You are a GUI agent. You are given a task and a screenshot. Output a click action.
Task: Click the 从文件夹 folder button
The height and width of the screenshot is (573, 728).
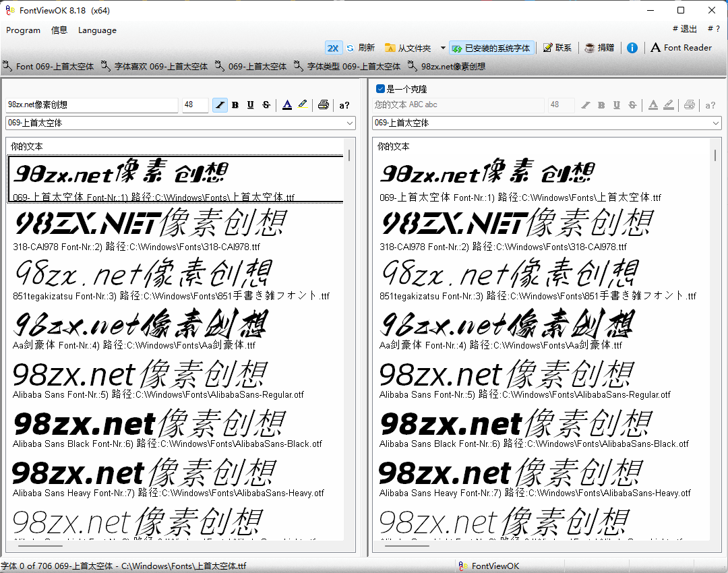tap(408, 48)
